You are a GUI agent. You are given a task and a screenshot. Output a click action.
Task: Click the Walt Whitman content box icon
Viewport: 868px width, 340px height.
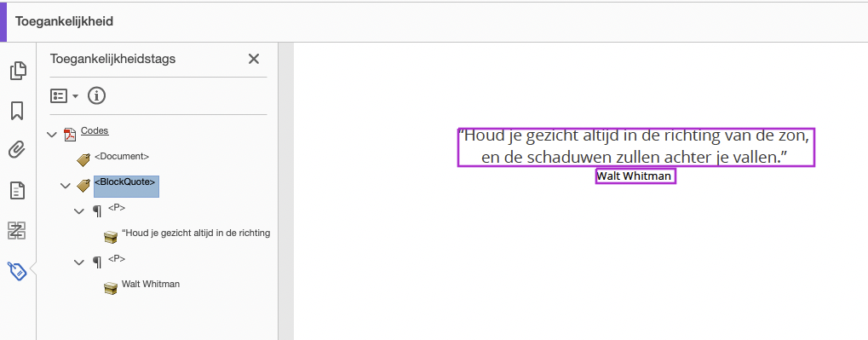(112, 288)
